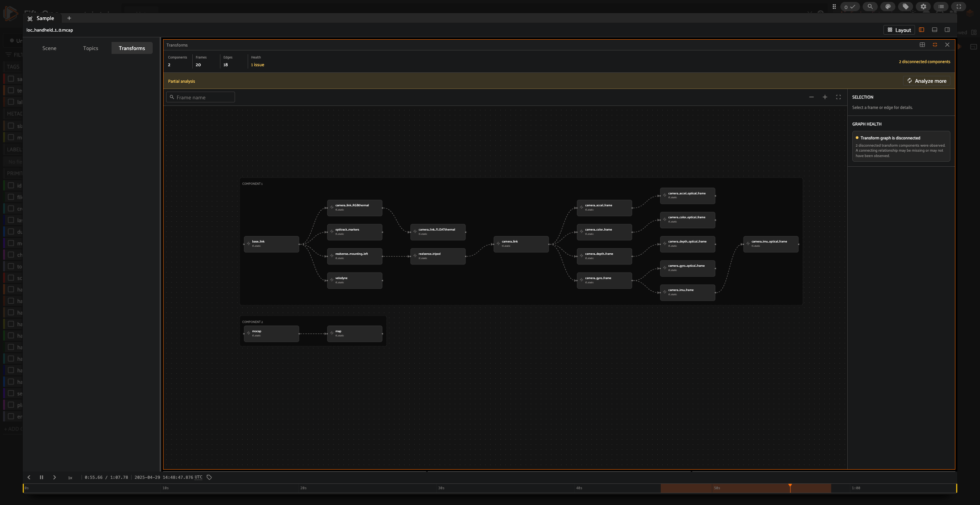Click the UTC timezone link
The height and width of the screenshot is (505, 980).
point(198,477)
